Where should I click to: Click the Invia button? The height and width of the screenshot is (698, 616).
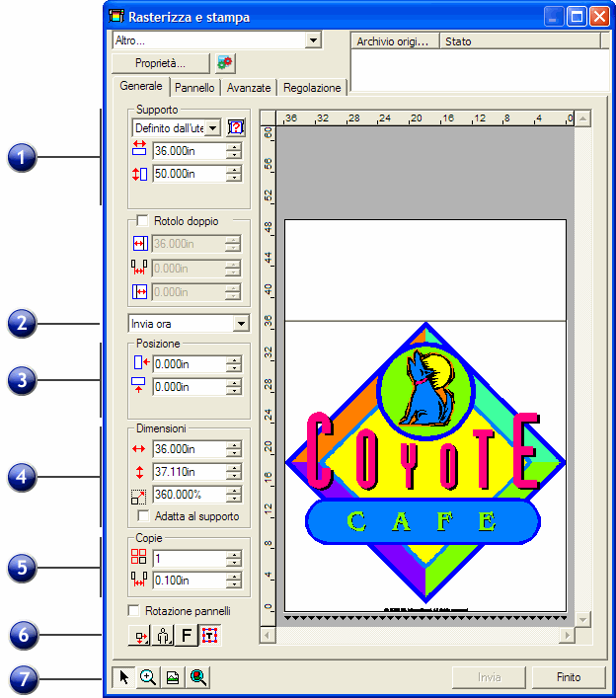coord(490,677)
